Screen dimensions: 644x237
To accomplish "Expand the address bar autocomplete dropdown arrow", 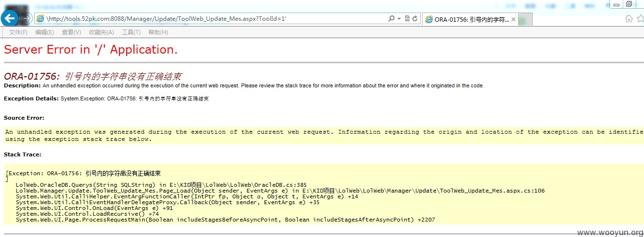I will click(x=399, y=19).
